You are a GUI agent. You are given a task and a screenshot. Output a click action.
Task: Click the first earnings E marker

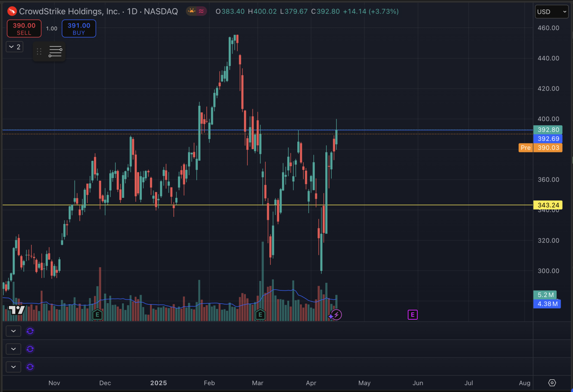point(97,315)
